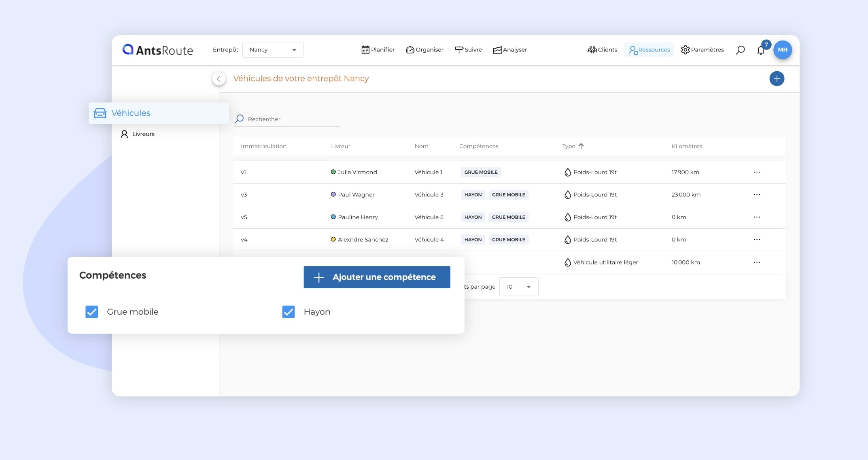Uncheck the Grue mobile checkbox
The width and height of the screenshot is (868, 460).
click(92, 312)
